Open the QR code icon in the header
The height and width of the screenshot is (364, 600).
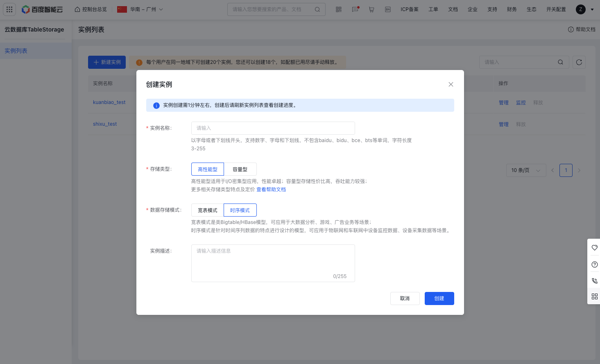pyautogui.click(x=339, y=9)
